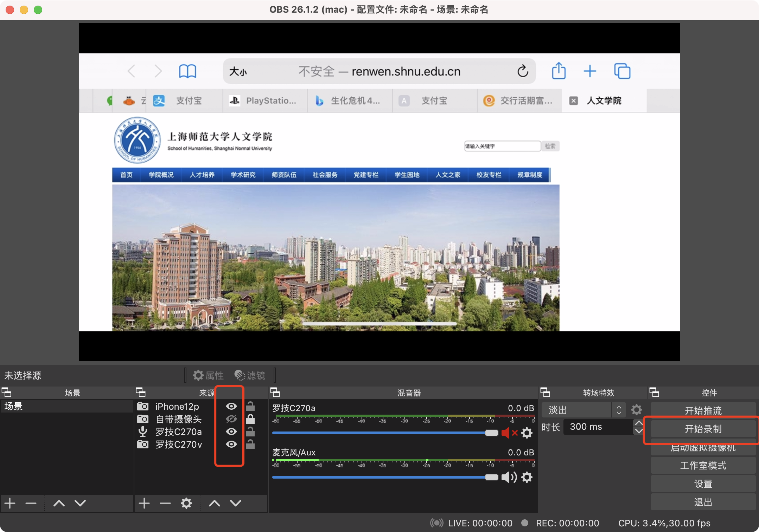759x532 pixels.
Task: Unmute the 罗技C270a speaker icon
Action: point(509,433)
